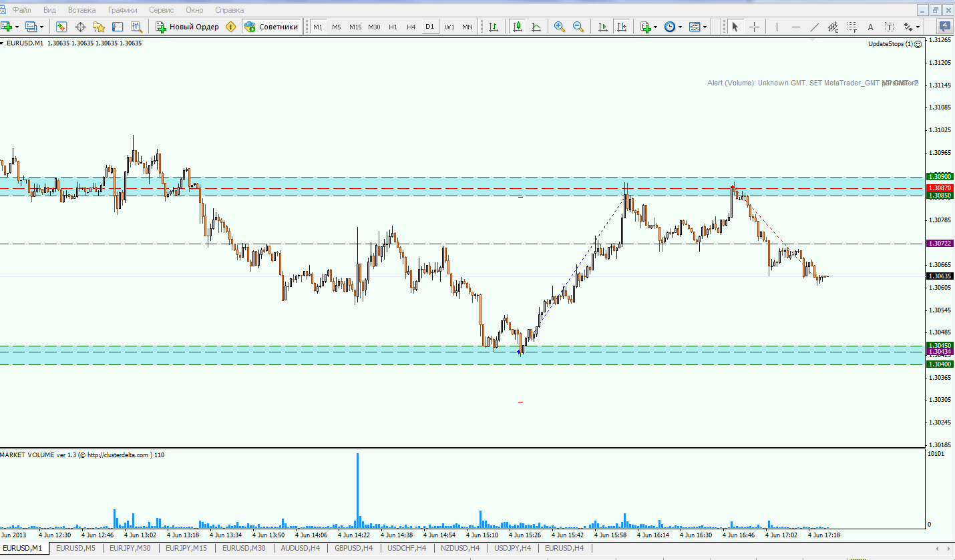Select the red 1.30870 price level label
Image resolution: width=955 pixels, height=560 pixels.
940,189
